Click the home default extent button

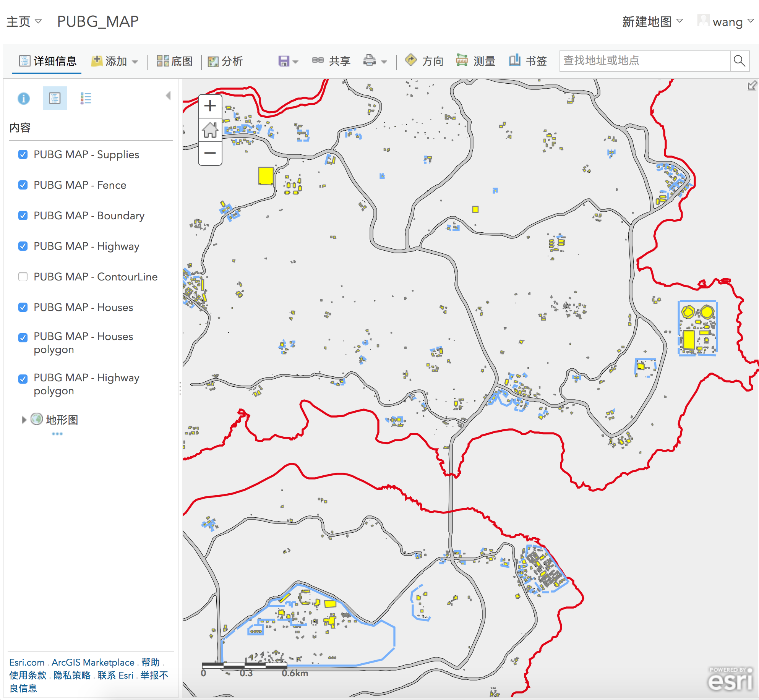pyautogui.click(x=210, y=130)
